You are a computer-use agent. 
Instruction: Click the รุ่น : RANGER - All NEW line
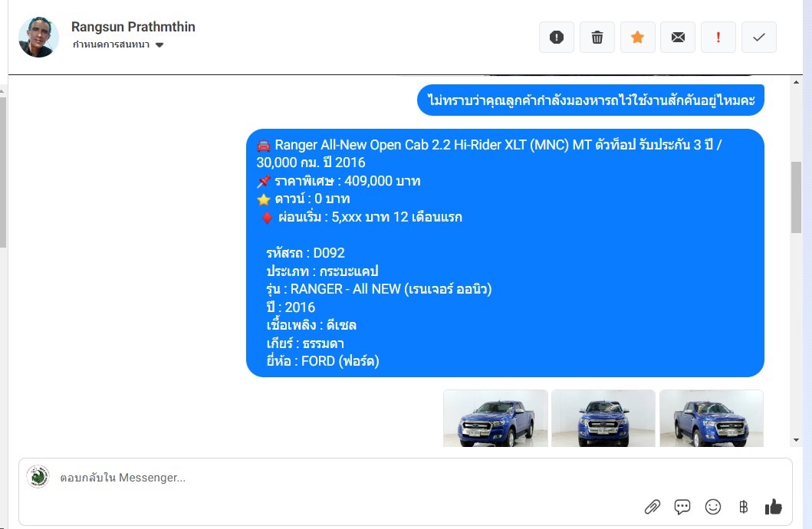(x=379, y=289)
